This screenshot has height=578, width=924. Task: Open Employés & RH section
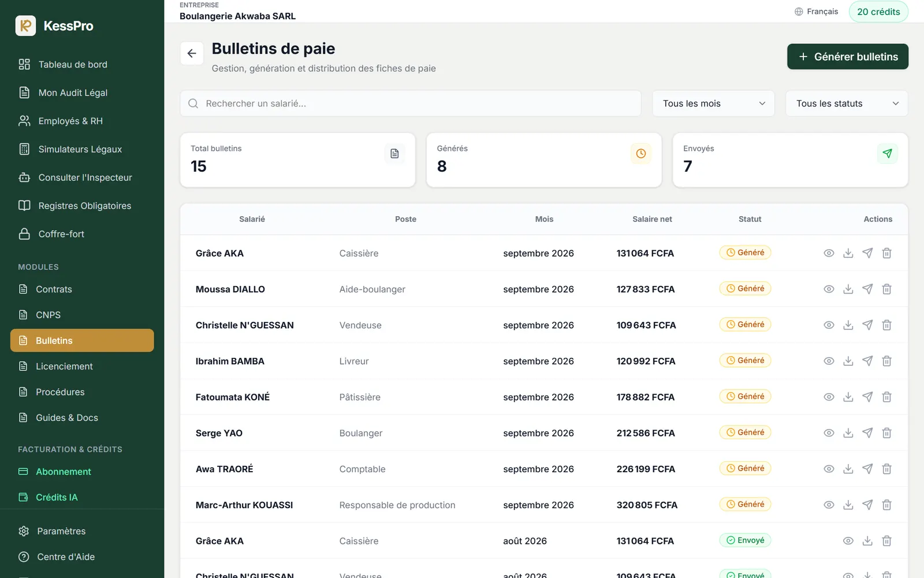82,121
